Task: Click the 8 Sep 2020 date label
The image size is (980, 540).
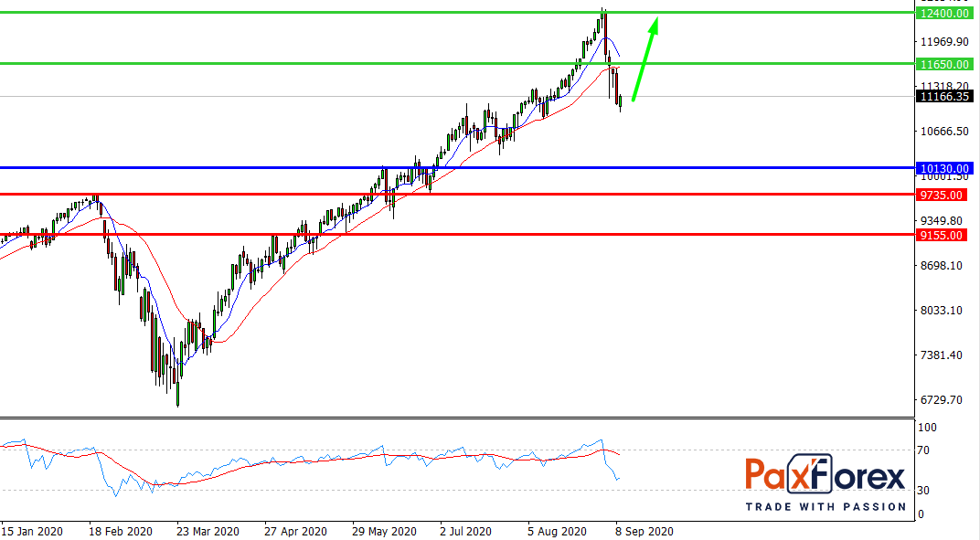Action: click(x=644, y=531)
